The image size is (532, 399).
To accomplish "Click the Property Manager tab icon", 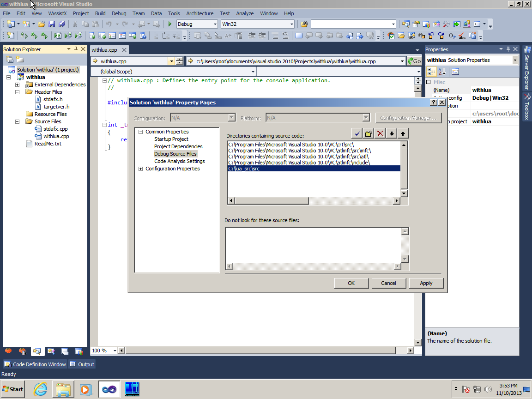I will [65, 351].
